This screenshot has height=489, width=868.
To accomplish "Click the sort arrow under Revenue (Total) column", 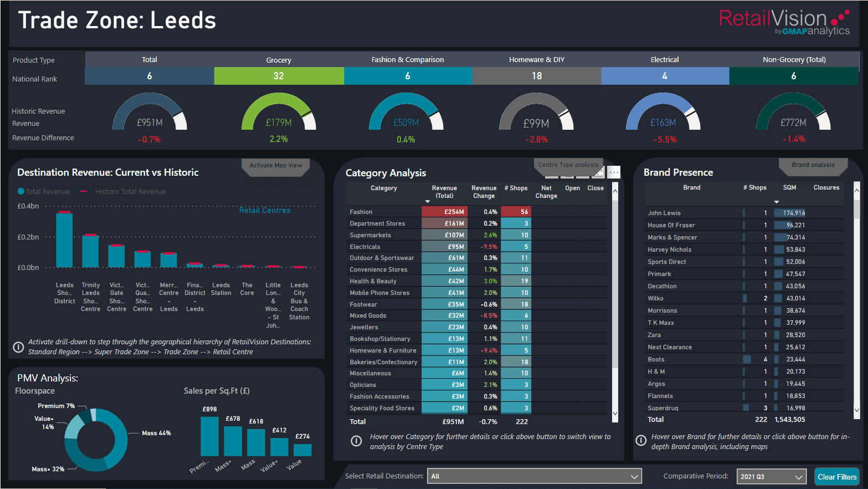I will click(x=428, y=201).
